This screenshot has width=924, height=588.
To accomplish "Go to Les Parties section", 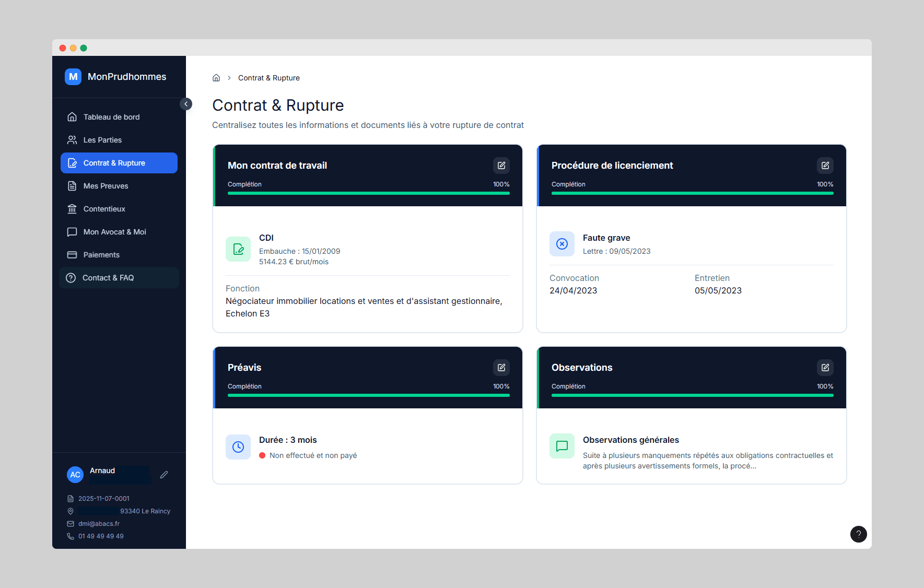I will (x=102, y=140).
